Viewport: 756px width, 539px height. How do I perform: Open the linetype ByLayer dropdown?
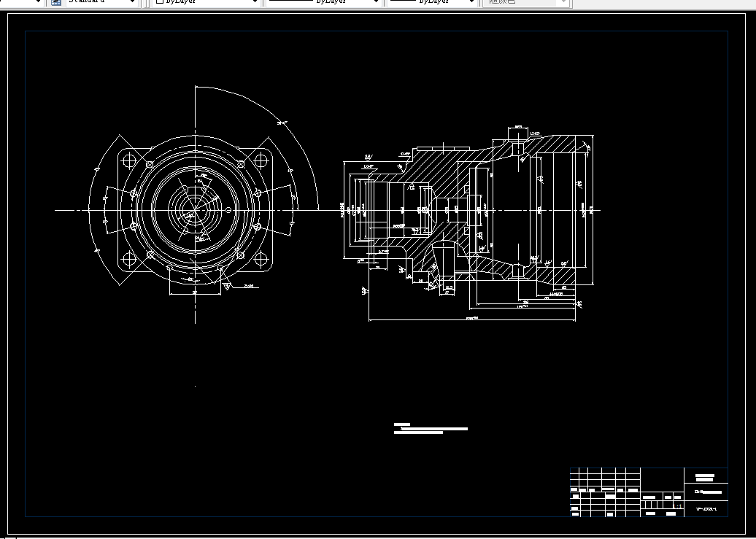pyautogui.click(x=323, y=2)
